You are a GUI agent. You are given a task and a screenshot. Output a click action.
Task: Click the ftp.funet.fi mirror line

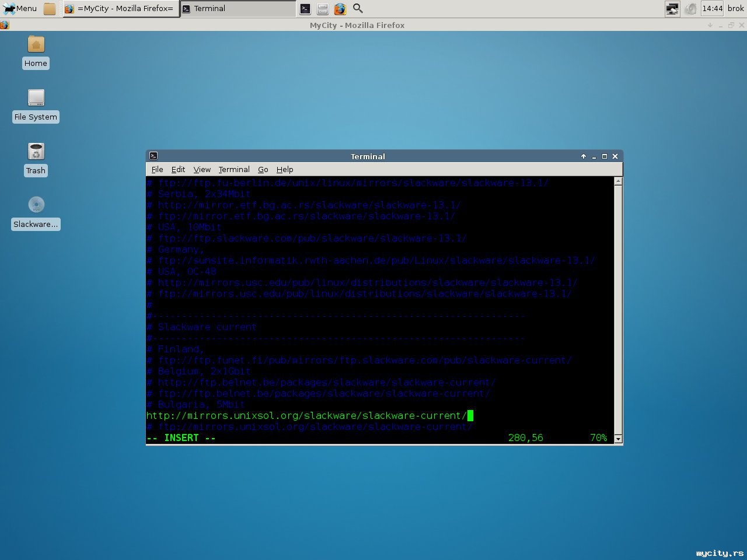359,360
